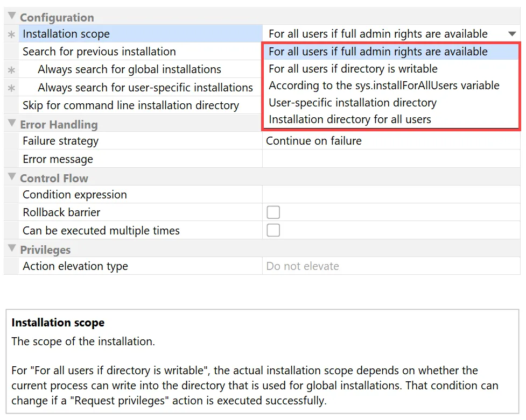Click the Installation scope dropdown arrow
Screen dimensions: 526x420
[512, 34]
